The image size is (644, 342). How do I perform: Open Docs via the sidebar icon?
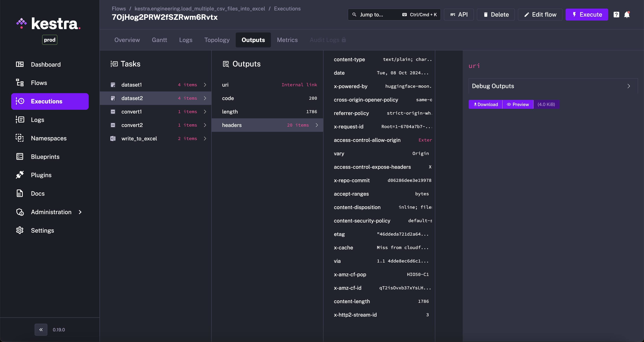click(20, 193)
